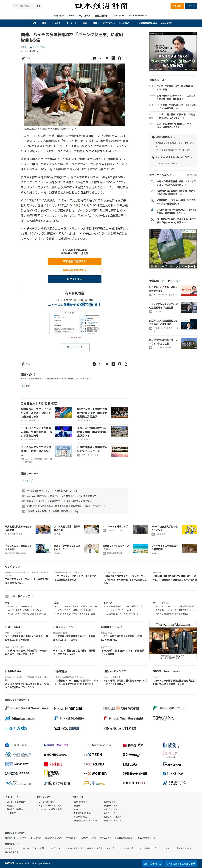The image size is (202, 868).
Task: Click the X icon below the article body
Action: pyautogui.click(x=113, y=364)
